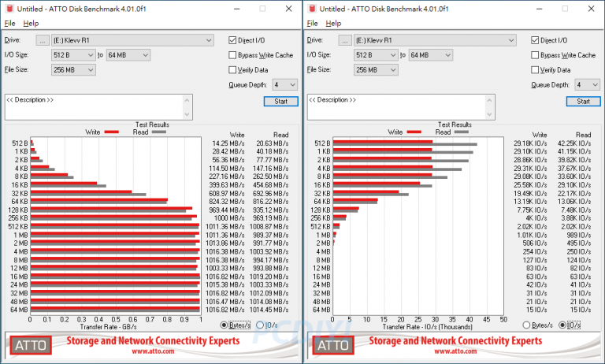The image size is (605, 364).
Task: Select IO/s radio in the GB/s chart window
Action: click(x=260, y=325)
